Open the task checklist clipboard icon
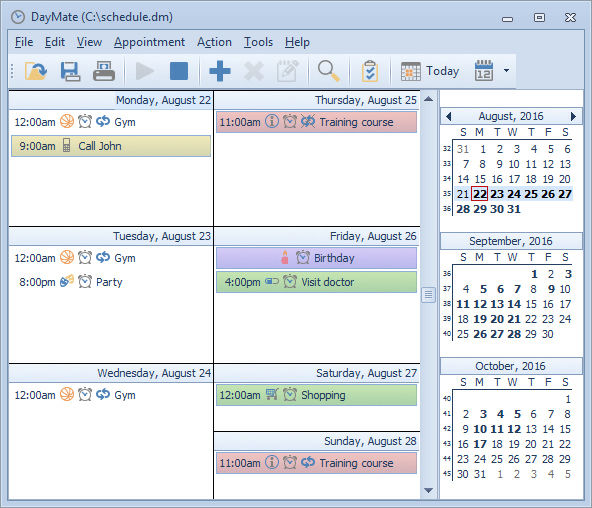The height and width of the screenshot is (508, 592). coord(370,71)
